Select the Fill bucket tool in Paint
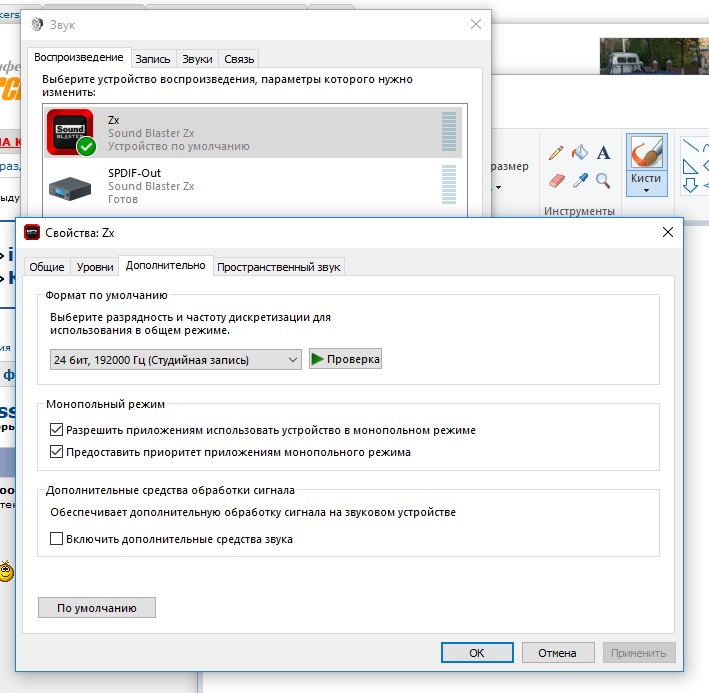The image size is (709, 693). tap(579, 152)
